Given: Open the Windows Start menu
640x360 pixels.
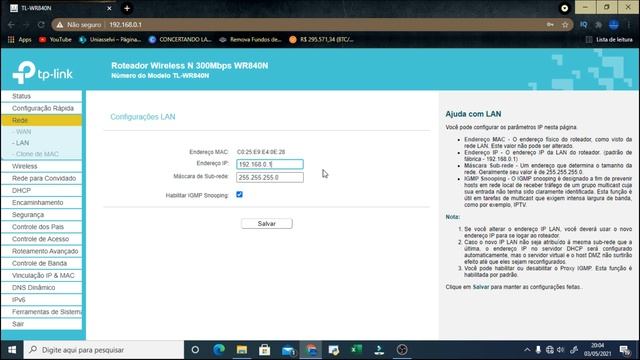Looking at the screenshot, I should pyautogui.click(x=12, y=350).
